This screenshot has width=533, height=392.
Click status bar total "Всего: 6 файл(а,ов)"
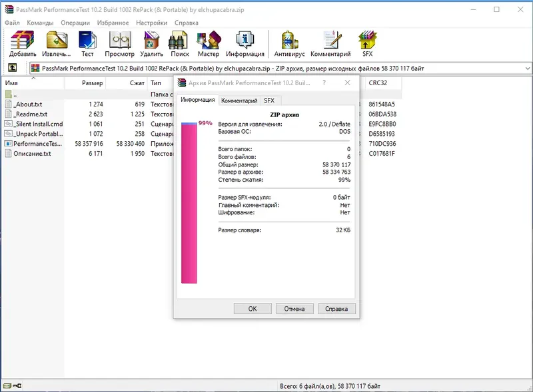[x=306, y=386]
